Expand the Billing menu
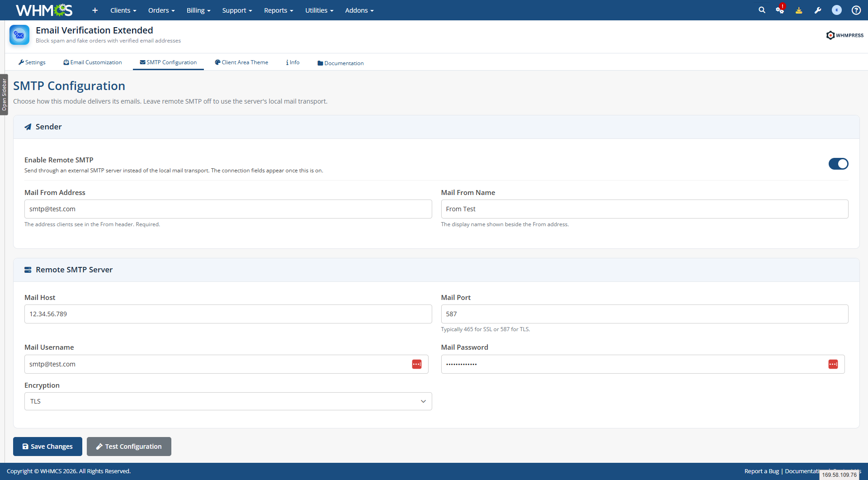 (198, 10)
